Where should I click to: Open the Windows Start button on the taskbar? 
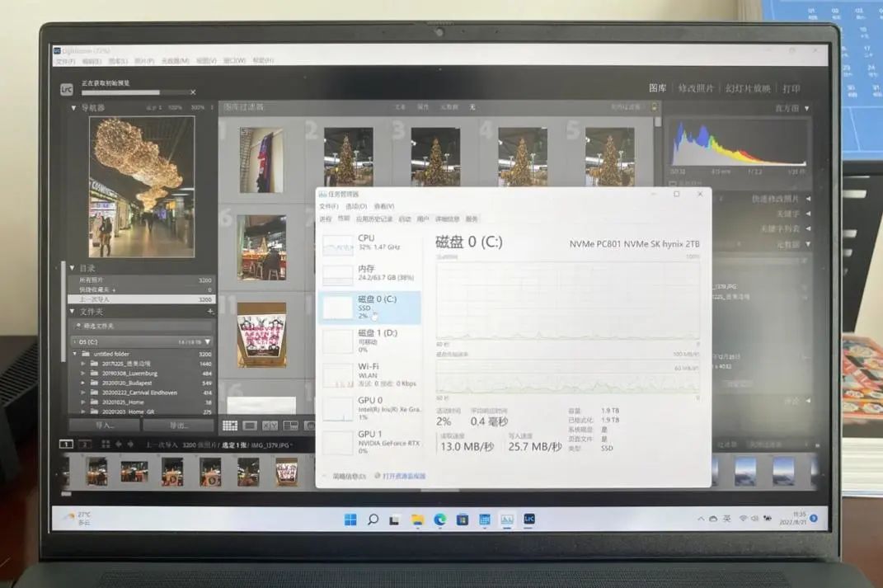(x=350, y=521)
